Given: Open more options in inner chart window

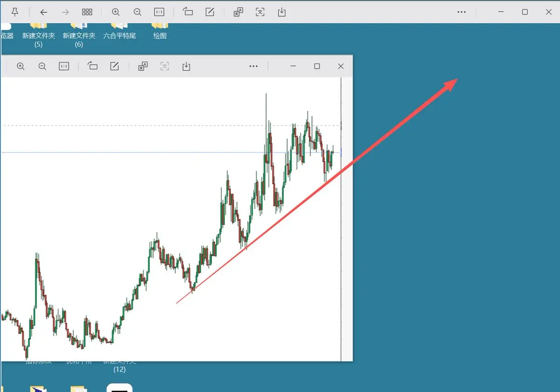Looking at the screenshot, I should click(253, 66).
